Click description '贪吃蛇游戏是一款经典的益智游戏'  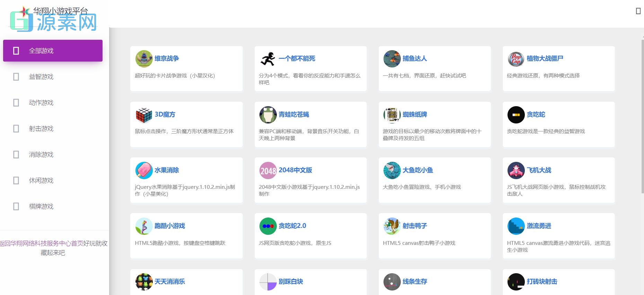[546, 131]
